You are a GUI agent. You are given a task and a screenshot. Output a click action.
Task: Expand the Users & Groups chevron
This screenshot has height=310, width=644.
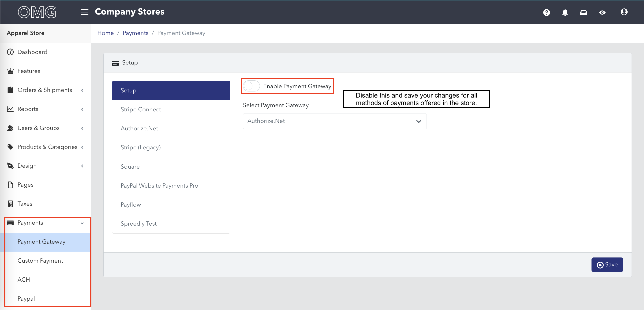[x=82, y=128]
